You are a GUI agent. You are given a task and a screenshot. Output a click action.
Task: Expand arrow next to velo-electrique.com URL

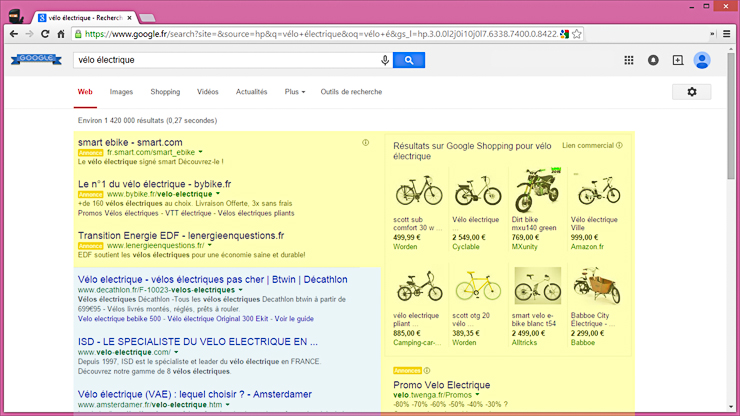pyautogui.click(x=176, y=352)
